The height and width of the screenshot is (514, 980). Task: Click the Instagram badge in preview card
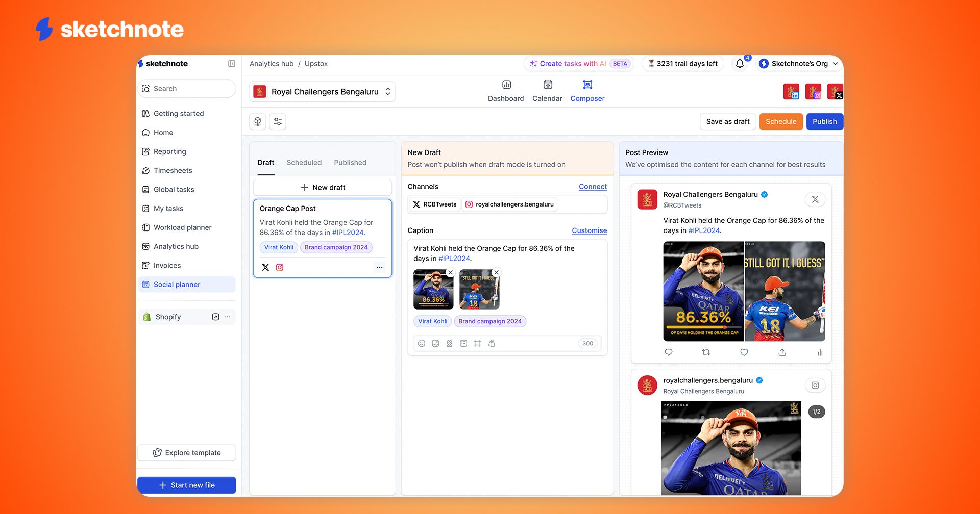[815, 385]
